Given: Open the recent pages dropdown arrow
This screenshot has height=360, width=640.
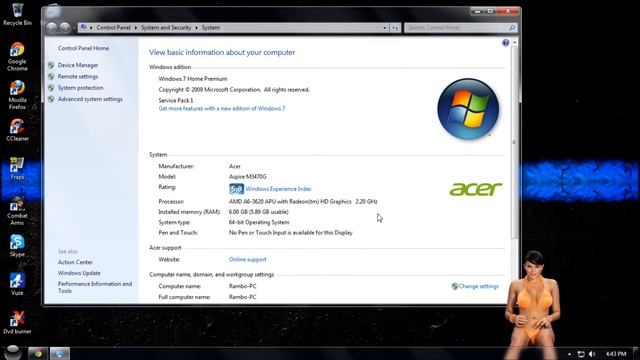Looking at the screenshot, I should pos(74,28).
